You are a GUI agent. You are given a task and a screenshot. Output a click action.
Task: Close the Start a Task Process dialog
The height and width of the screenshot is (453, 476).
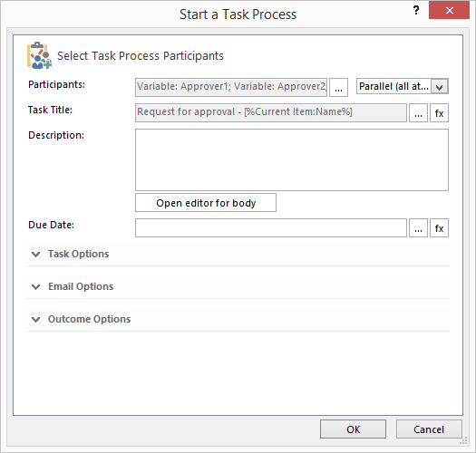449,10
